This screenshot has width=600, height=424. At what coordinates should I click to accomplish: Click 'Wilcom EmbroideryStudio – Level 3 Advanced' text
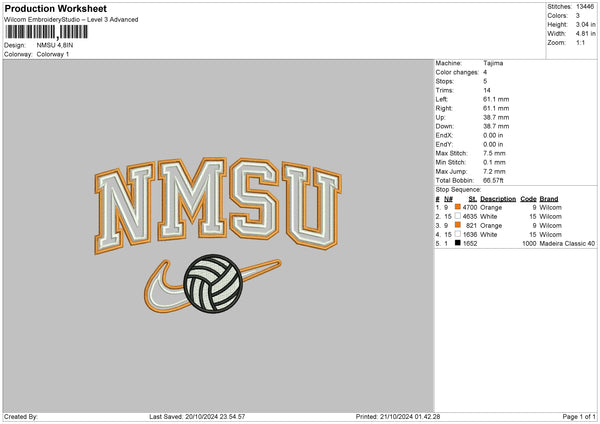click(x=71, y=20)
